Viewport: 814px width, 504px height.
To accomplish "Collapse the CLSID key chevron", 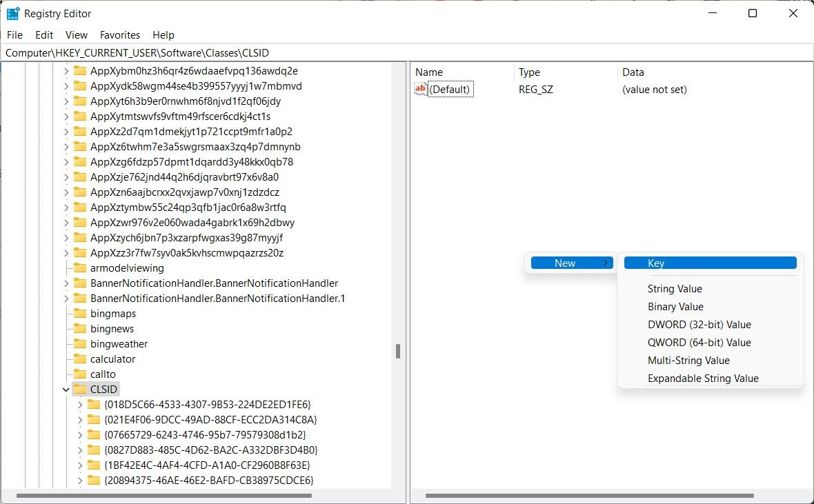I will pyautogui.click(x=66, y=389).
